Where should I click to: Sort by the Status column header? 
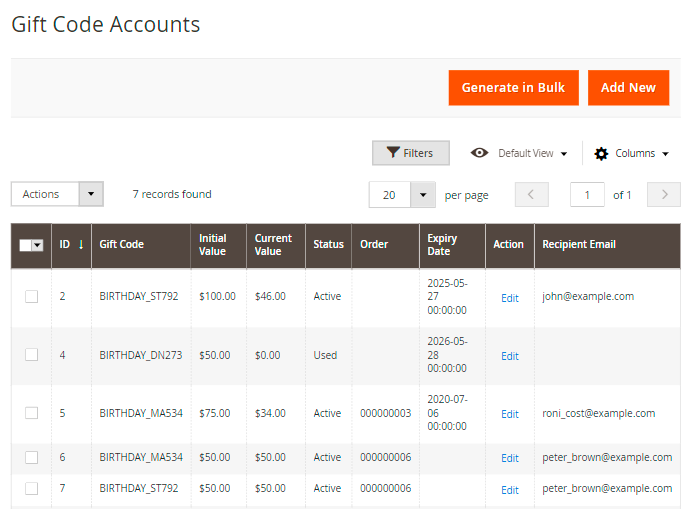328,244
